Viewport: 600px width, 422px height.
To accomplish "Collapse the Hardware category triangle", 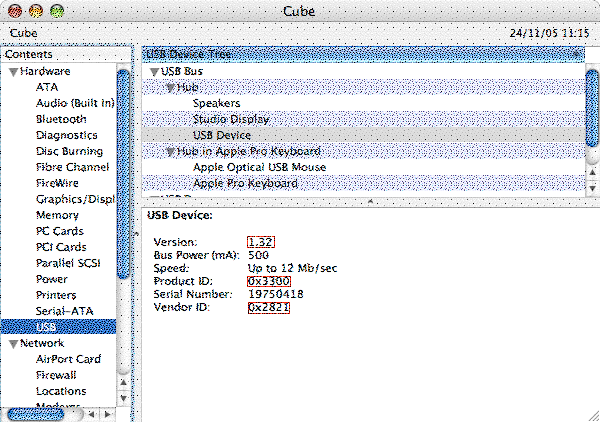I will click(x=13, y=72).
